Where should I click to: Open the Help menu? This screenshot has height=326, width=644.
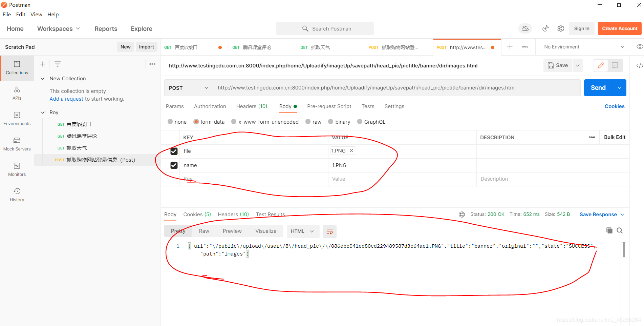[x=53, y=14]
